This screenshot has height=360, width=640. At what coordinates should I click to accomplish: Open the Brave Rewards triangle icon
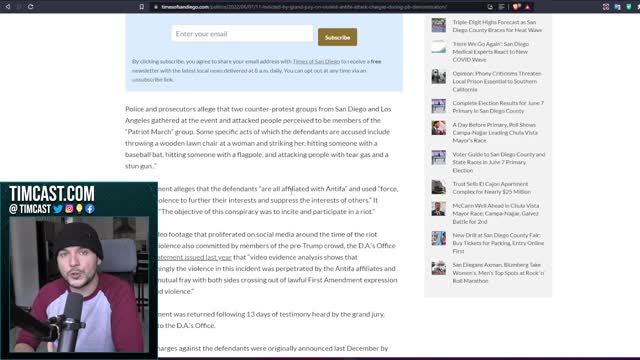[x=528, y=7]
